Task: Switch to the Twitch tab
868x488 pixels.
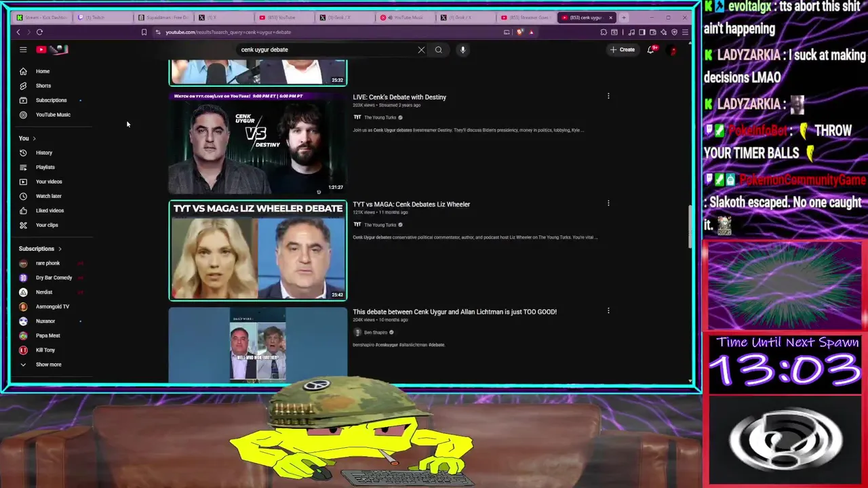Action: coord(103,18)
